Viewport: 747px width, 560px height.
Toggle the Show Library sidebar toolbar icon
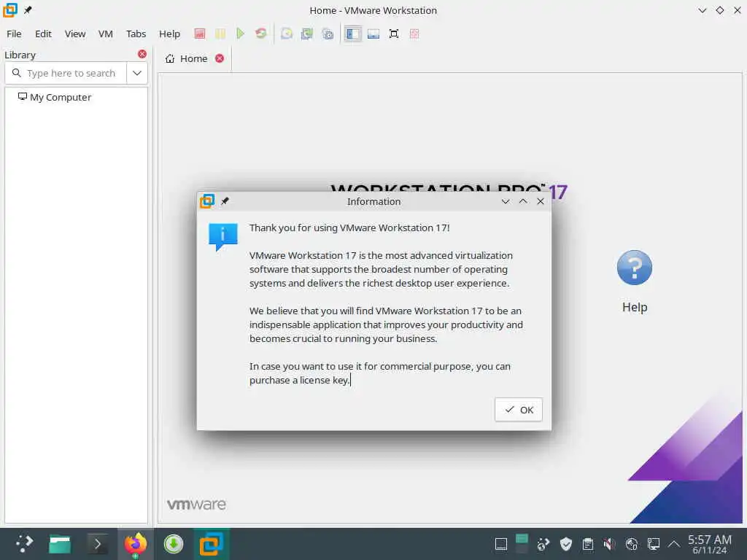tap(352, 34)
